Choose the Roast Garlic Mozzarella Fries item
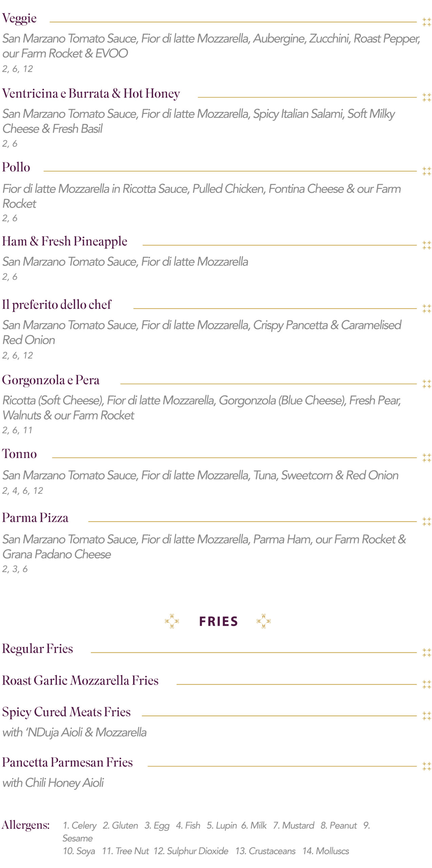The width and height of the screenshot is (432, 868). tap(80, 680)
